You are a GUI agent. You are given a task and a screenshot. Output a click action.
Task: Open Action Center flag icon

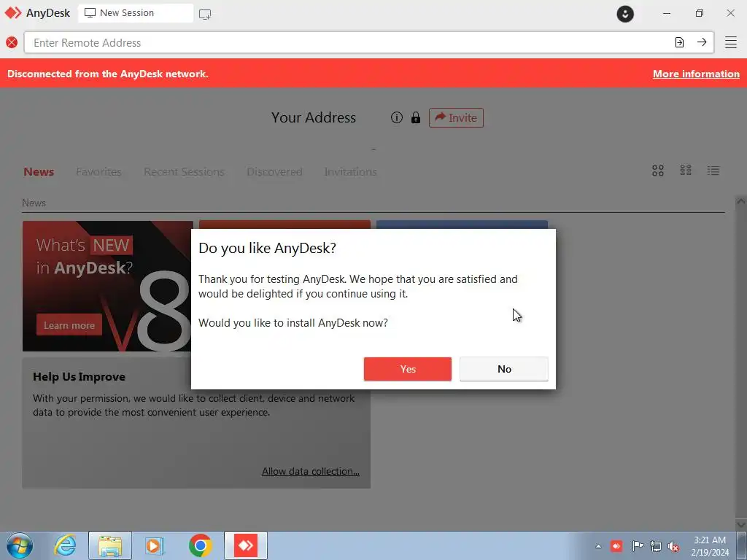pyautogui.click(x=638, y=546)
